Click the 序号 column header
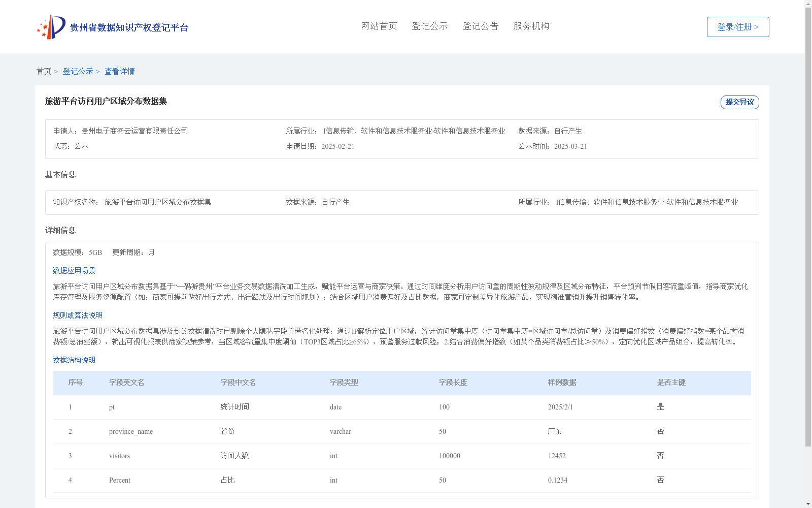812x508 pixels. pos(76,383)
